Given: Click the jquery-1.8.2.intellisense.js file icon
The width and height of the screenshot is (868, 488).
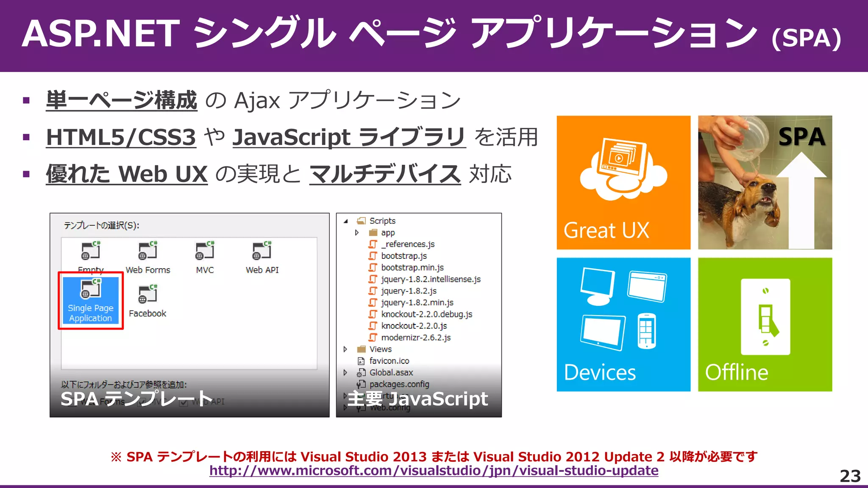Looking at the screenshot, I should pyautogui.click(x=373, y=279).
